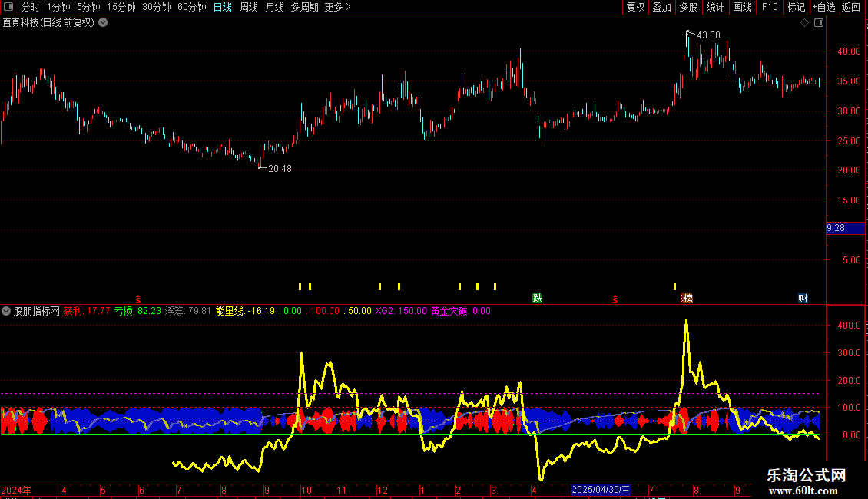
Task: Click the blue 财 event marker
Action: [803, 299]
